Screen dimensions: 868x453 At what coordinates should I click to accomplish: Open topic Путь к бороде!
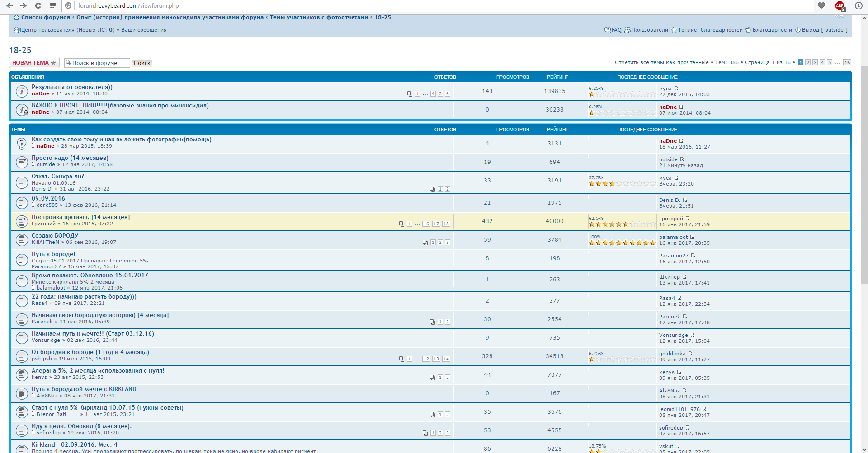pyautogui.click(x=53, y=254)
